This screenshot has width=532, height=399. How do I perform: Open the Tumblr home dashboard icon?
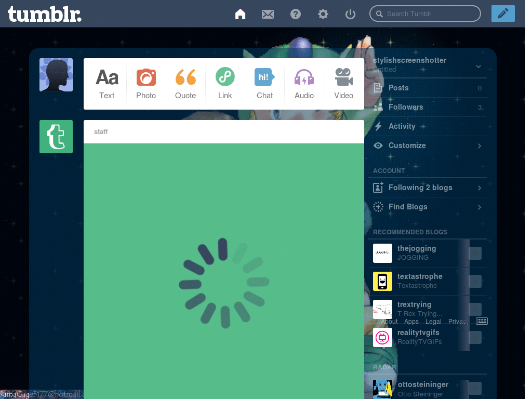240,14
